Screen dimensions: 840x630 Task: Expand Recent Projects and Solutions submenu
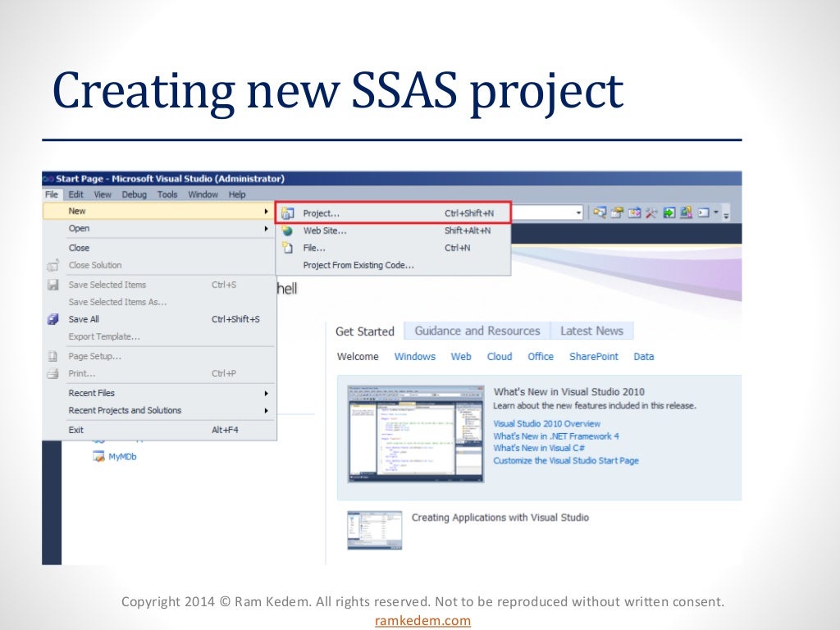click(x=158, y=410)
